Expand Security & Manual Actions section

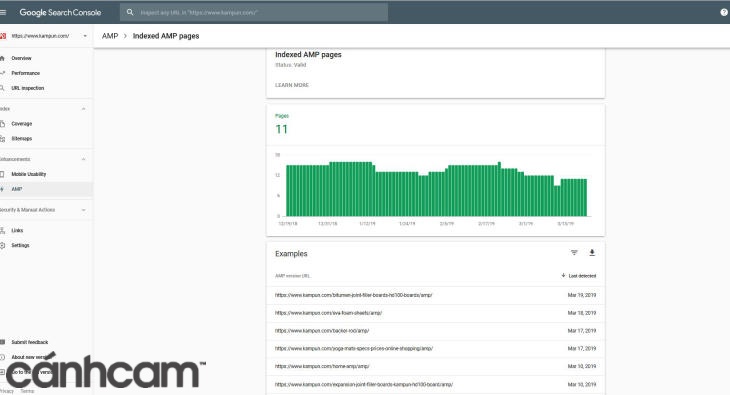click(x=83, y=210)
